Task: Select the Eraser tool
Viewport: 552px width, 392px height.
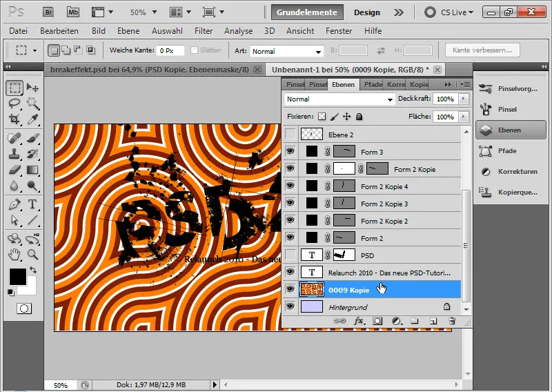Action: (x=14, y=170)
